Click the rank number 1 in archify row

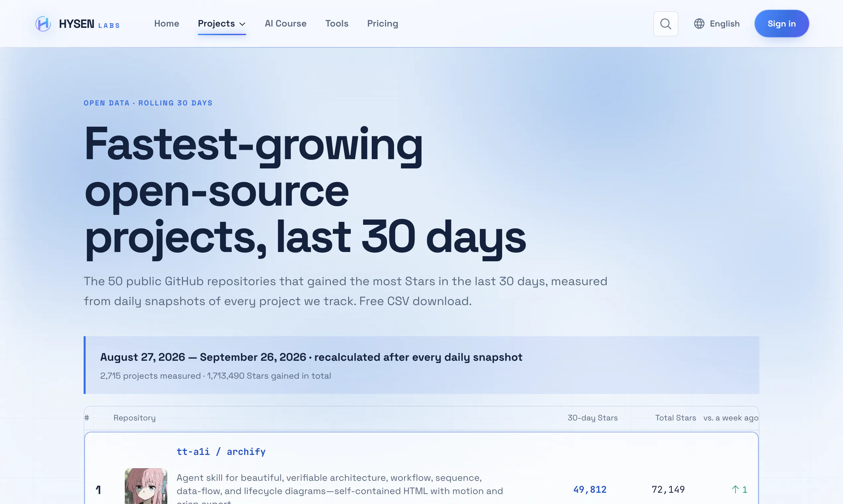point(98,489)
